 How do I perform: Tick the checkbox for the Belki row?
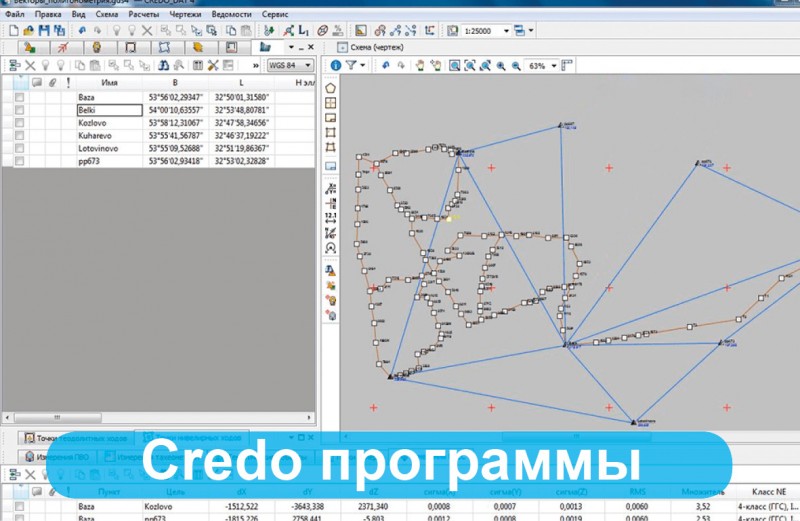point(19,110)
